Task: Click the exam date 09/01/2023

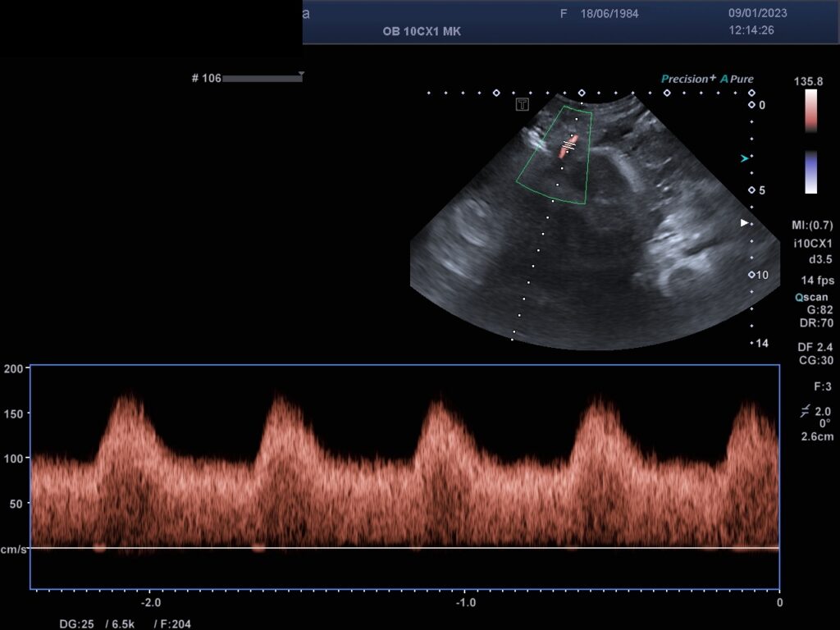Action: pos(757,14)
